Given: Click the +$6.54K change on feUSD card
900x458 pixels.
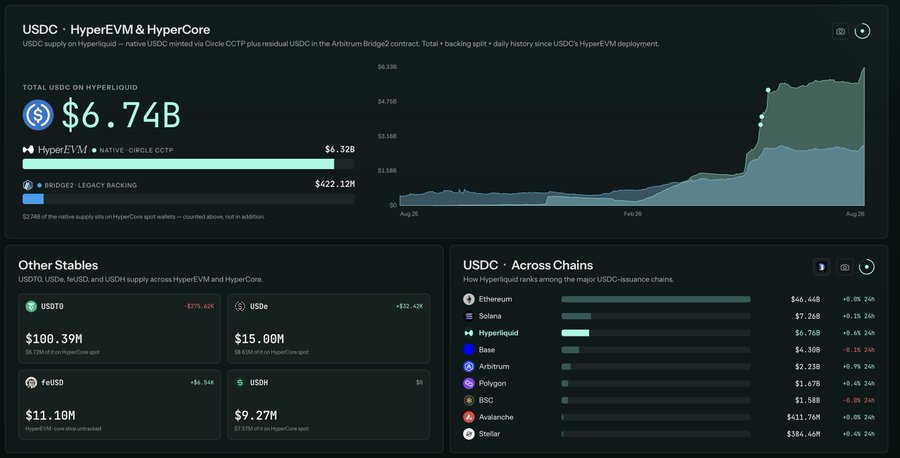Looking at the screenshot, I should pyautogui.click(x=202, y=382).
